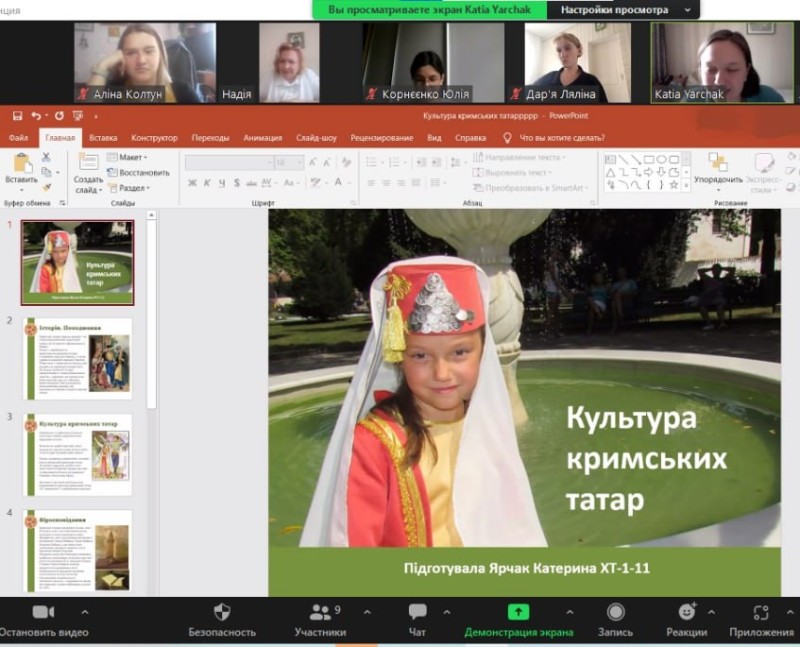Click the Stop Video camera icon
This screenshot has width=800, height=647.
tap(42, 612)
